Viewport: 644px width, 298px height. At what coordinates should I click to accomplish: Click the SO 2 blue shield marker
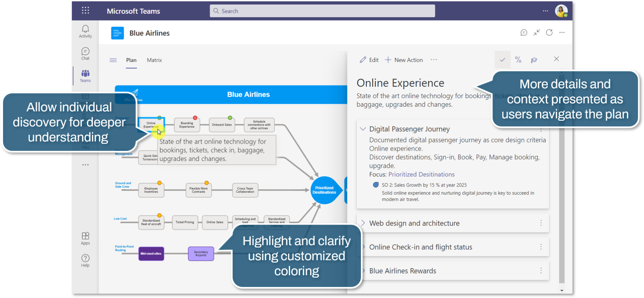(x=376, y=185)
